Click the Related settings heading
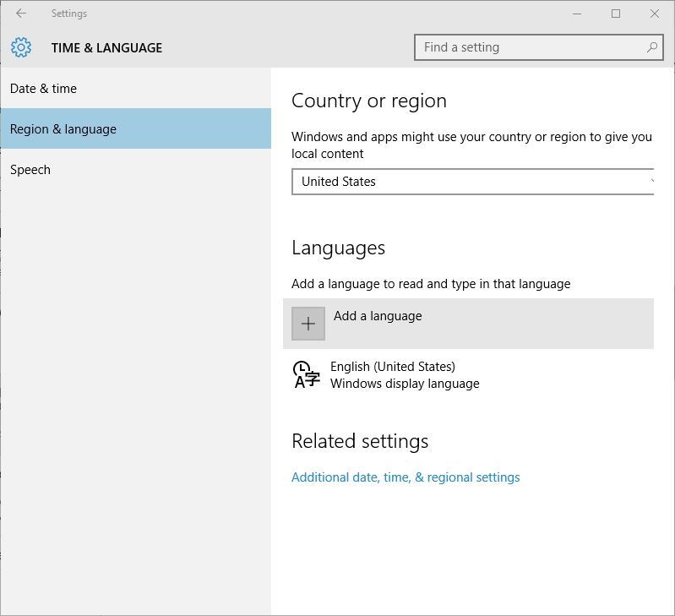The height and width of the screenshot is (616, 675). tap(360, 441)
